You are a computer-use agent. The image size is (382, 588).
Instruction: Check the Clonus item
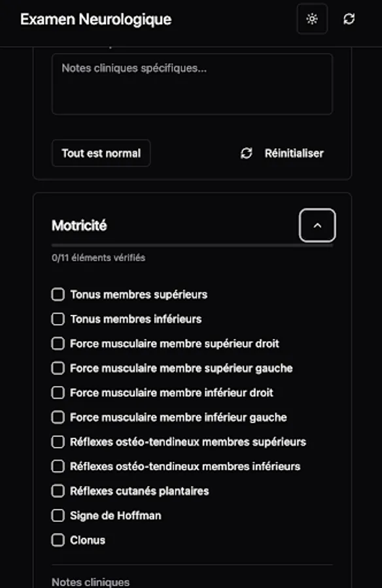pos(57,540)
